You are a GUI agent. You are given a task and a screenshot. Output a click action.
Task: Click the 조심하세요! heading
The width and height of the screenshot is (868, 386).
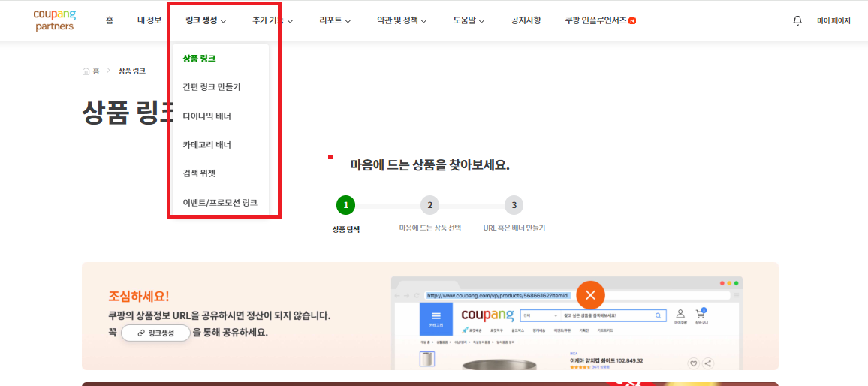click(139, 297)
